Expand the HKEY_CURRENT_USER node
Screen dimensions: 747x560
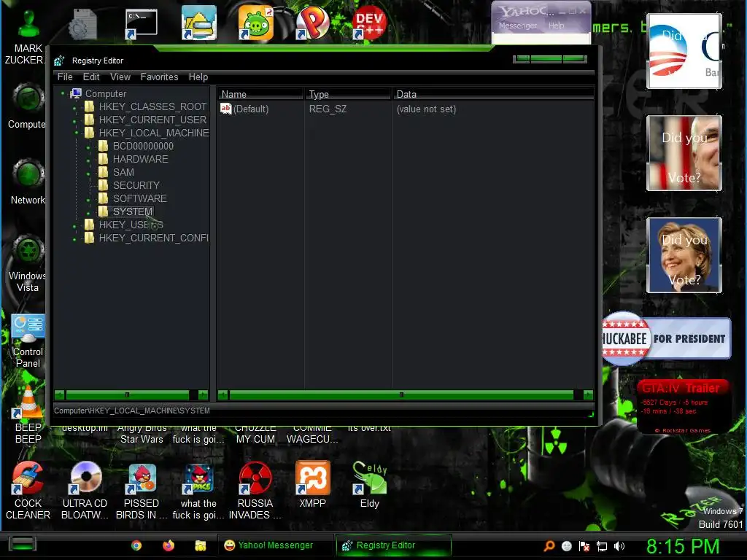74,122
